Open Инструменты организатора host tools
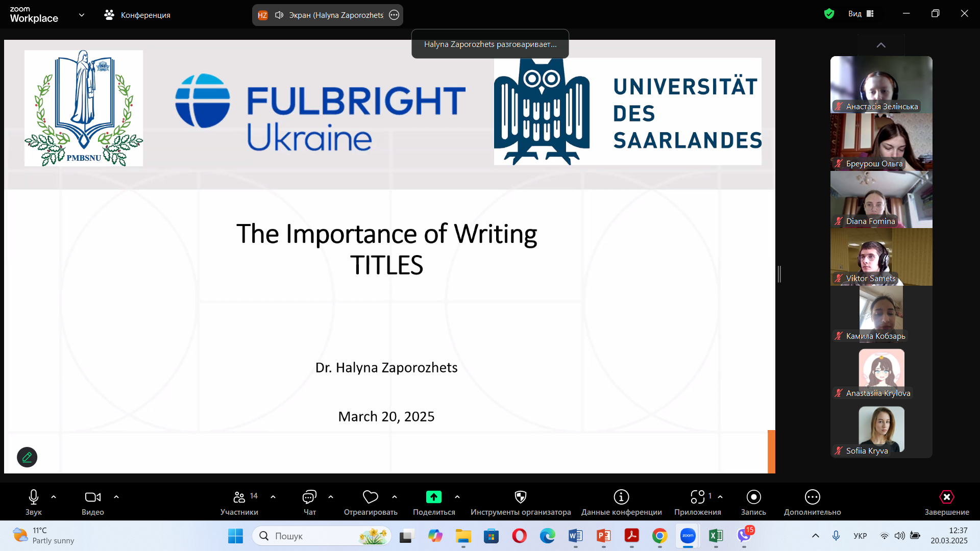This screenshot has height=551, width=980. pyautogui.click(x=521, y=503)
